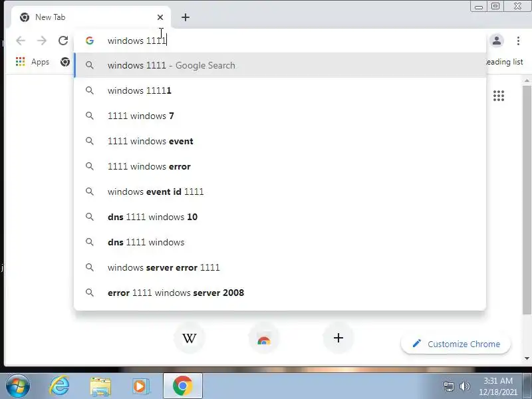This screenshot has height=399, width=532.
Task: Open the Wikipedia shortcut tile
Action: point(190,338)
